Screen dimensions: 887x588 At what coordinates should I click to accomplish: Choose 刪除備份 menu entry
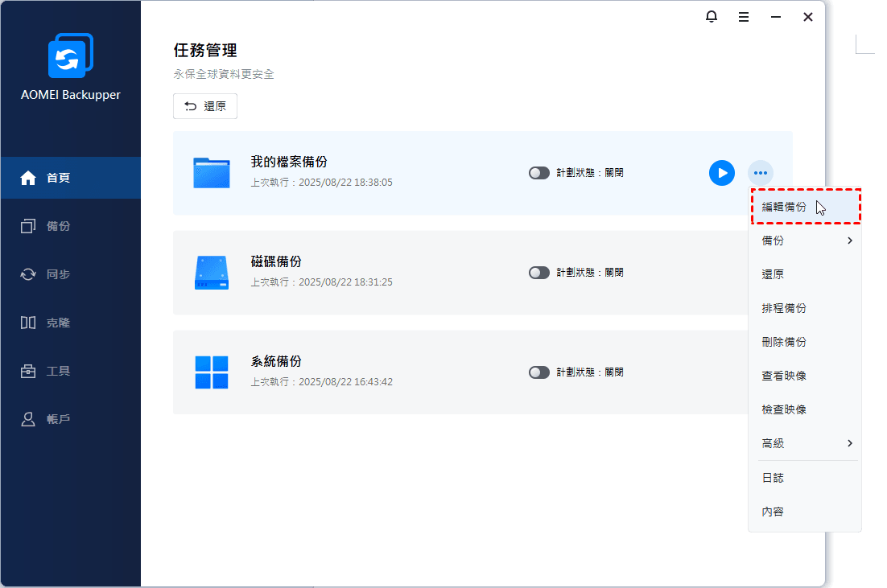(804, 342)
